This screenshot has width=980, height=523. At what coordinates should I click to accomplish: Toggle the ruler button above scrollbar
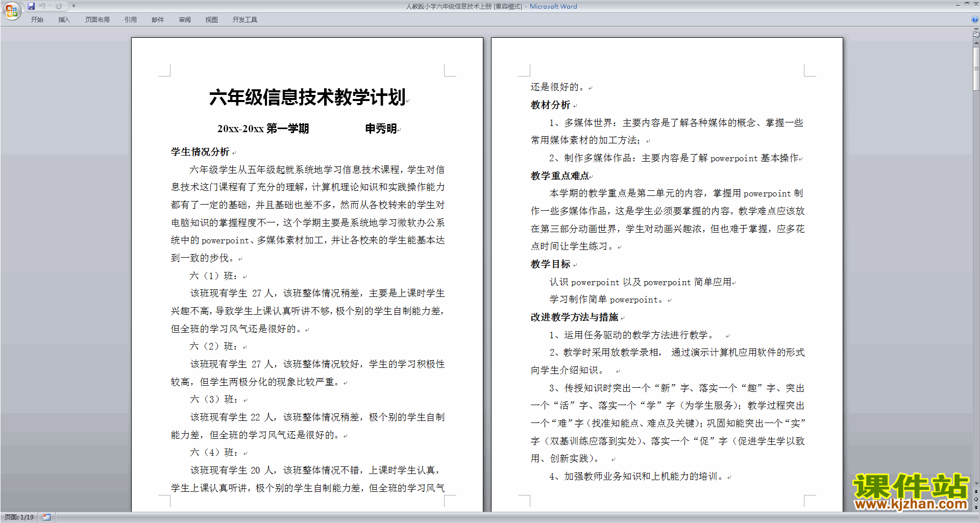[x=976, y=35]
